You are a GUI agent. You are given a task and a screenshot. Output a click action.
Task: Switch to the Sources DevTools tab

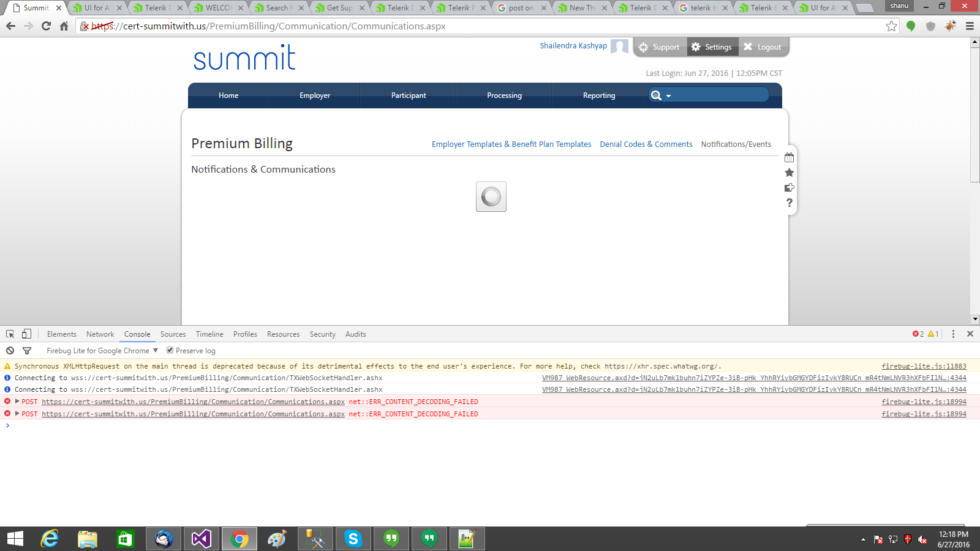click(173, 334)
